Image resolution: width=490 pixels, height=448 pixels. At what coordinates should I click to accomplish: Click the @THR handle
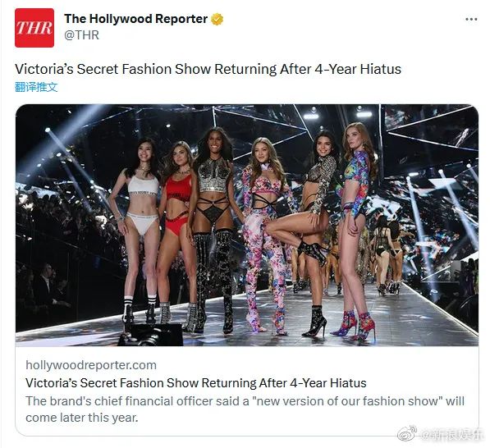click(81, 35)
